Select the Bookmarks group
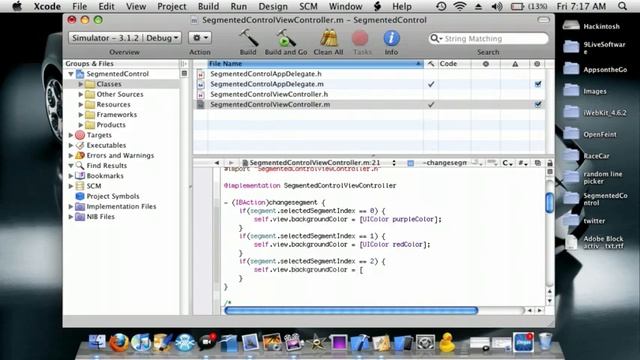 pyautogui.click(x=105, y=176)
